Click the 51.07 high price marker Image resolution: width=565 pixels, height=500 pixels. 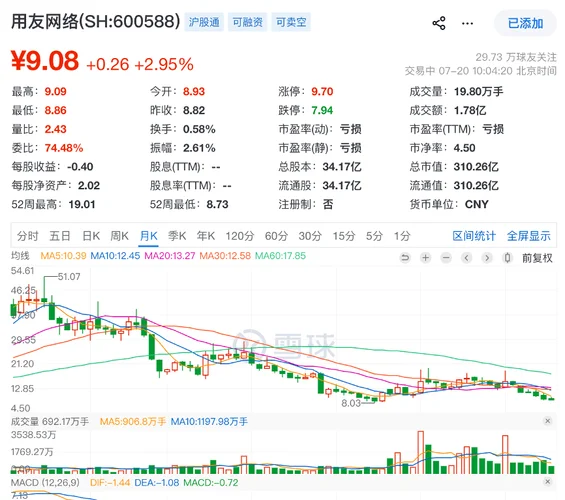click(x=69, y=277)
